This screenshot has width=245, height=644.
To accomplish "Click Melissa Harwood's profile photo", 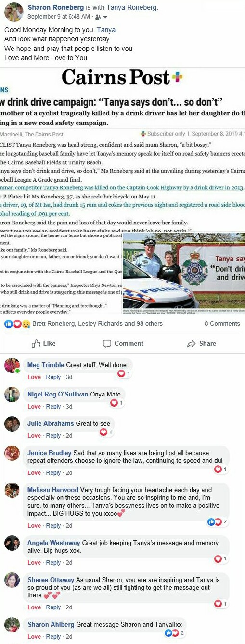I will pos(12,491).
